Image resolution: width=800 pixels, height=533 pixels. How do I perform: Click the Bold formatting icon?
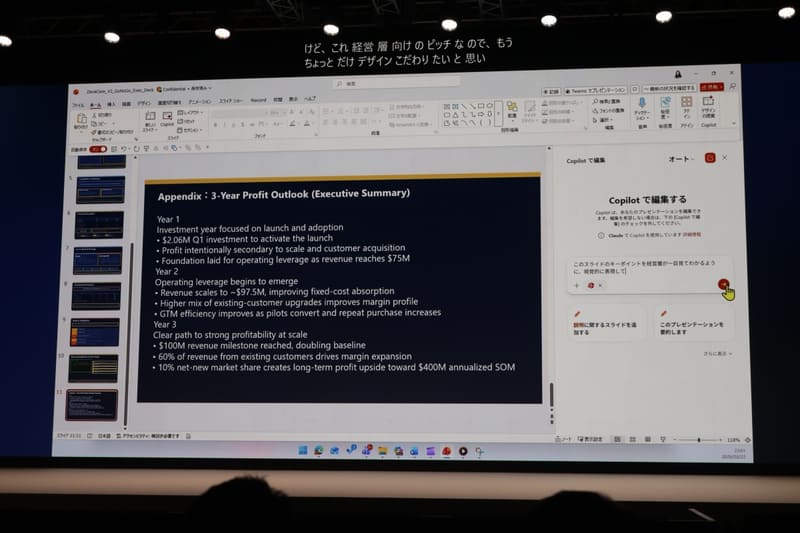click(216, 124)
